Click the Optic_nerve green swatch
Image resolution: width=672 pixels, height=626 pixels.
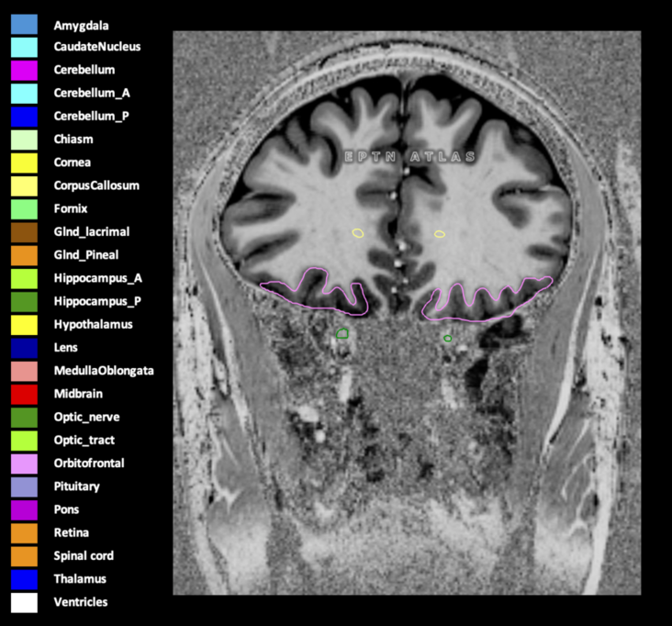pos(24,418)
